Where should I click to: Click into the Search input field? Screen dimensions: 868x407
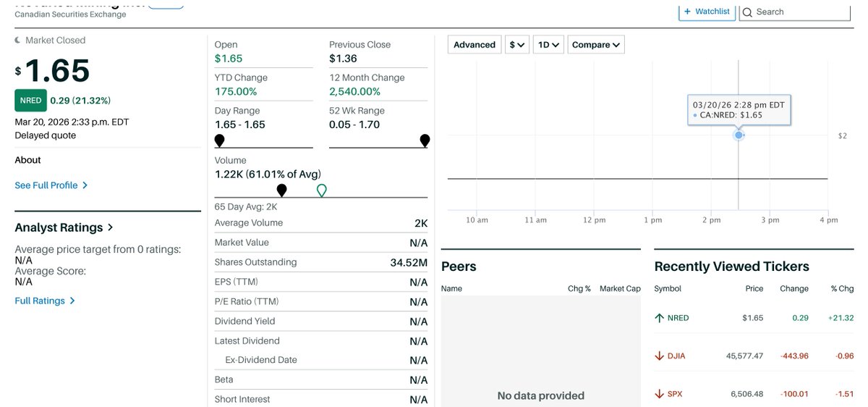[801, 12]
